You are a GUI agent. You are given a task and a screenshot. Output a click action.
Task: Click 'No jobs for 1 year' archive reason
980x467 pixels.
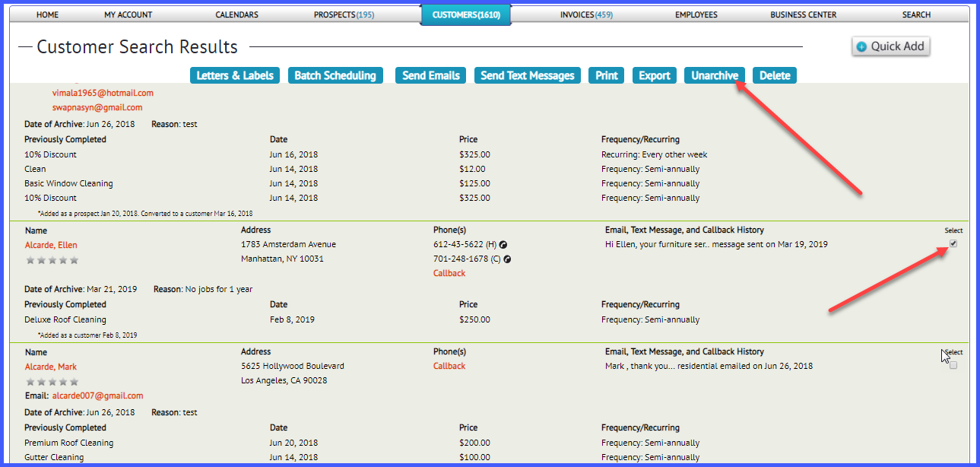[219, 289]
